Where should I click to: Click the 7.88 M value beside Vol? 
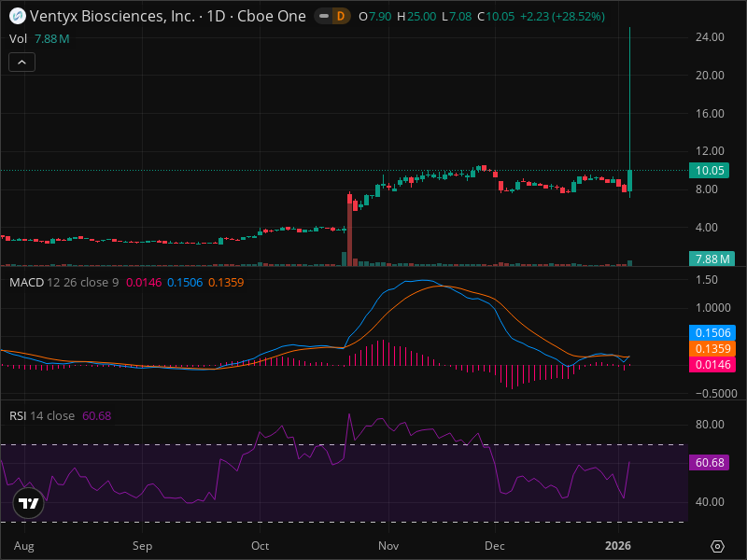(52, 39)
